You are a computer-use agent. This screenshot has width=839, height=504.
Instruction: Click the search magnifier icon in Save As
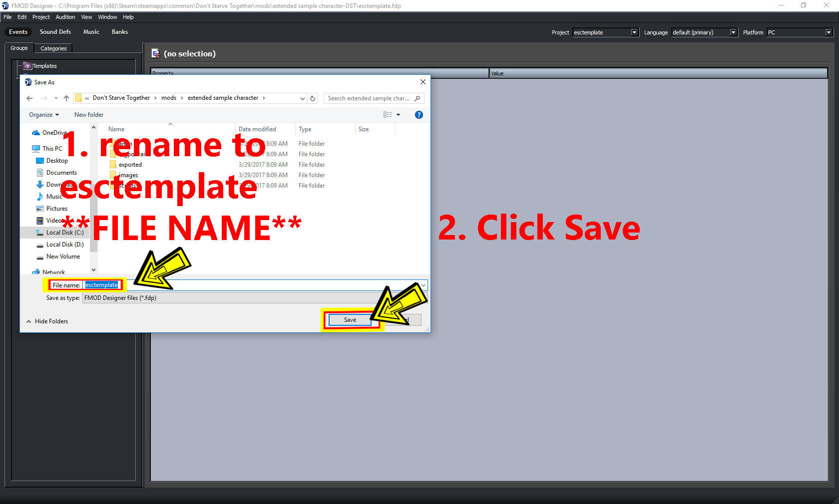pos(418,98)
